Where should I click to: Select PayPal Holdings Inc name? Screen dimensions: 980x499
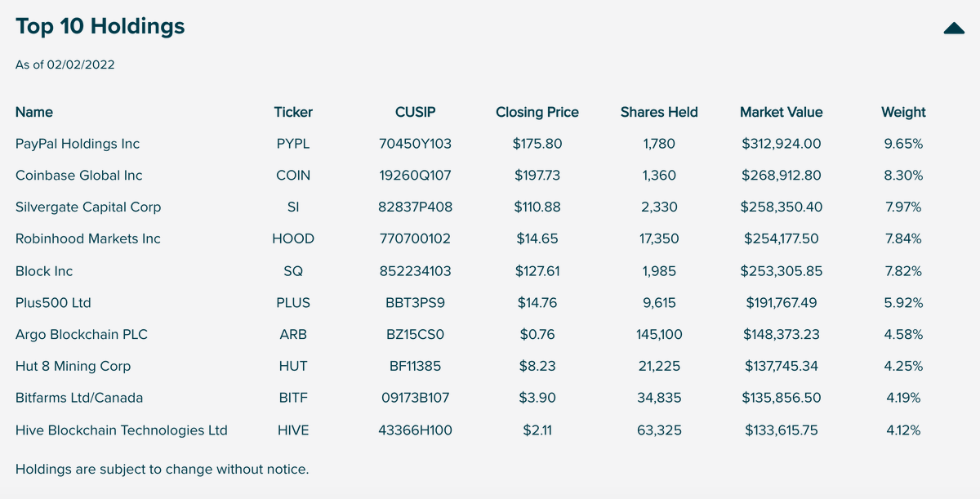78,144
